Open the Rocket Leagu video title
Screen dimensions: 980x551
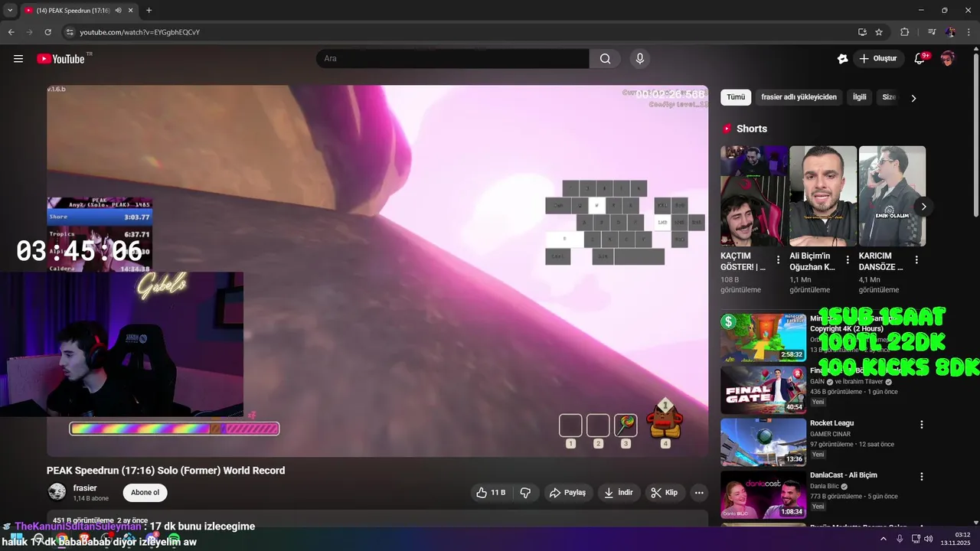831,423
